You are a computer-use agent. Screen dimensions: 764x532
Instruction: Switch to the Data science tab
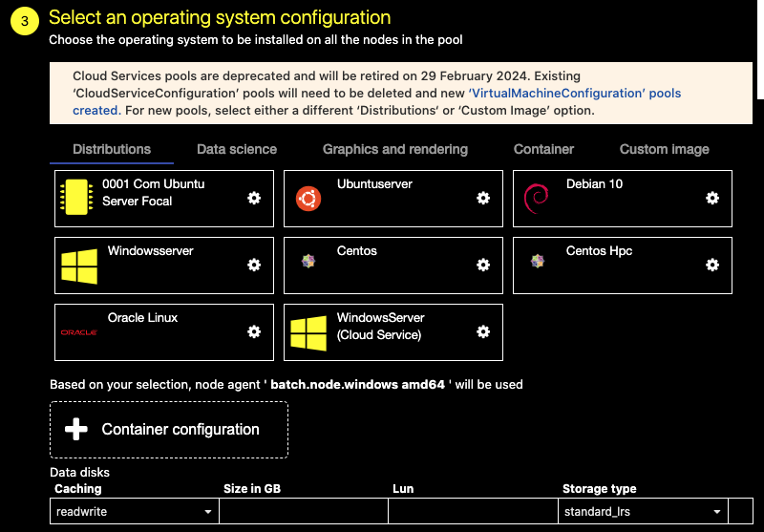tap(237, 149)
